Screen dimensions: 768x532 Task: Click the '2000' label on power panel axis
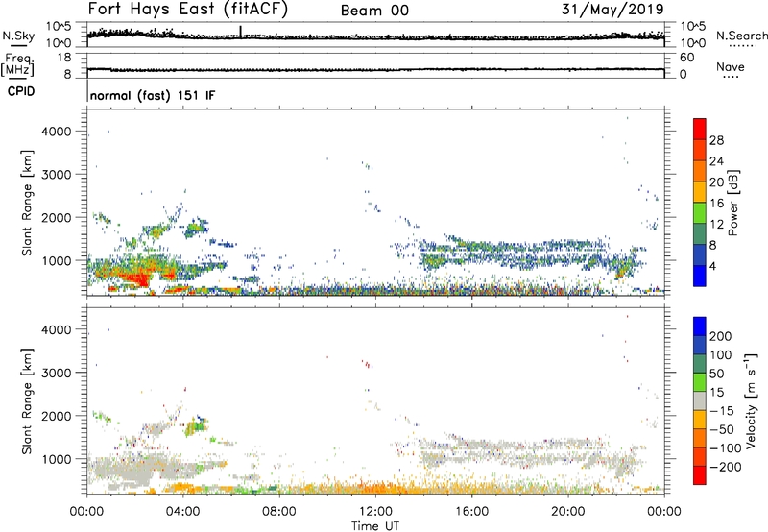point(56,217)
